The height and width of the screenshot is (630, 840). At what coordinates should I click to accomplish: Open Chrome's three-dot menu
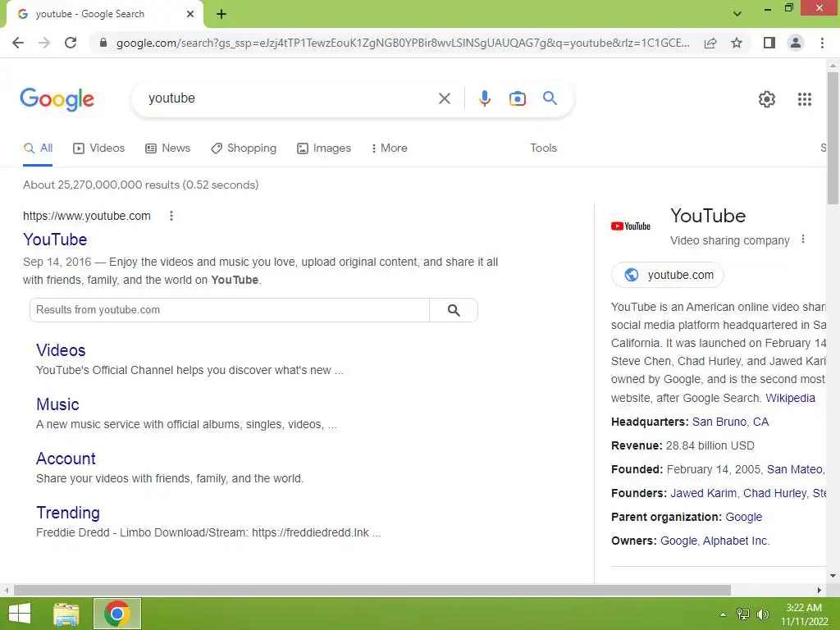[822, 43]
